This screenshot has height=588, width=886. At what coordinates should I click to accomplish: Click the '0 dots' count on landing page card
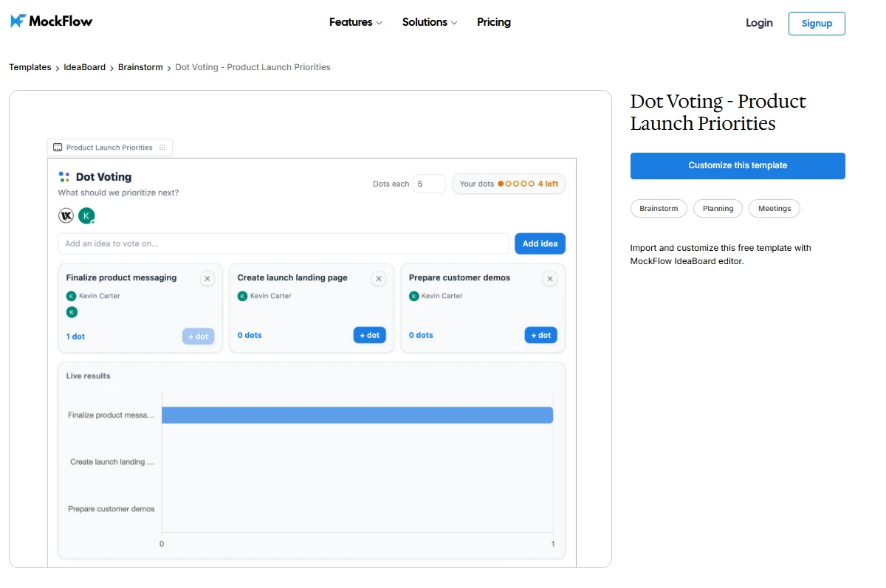click(x=250, y=335)
